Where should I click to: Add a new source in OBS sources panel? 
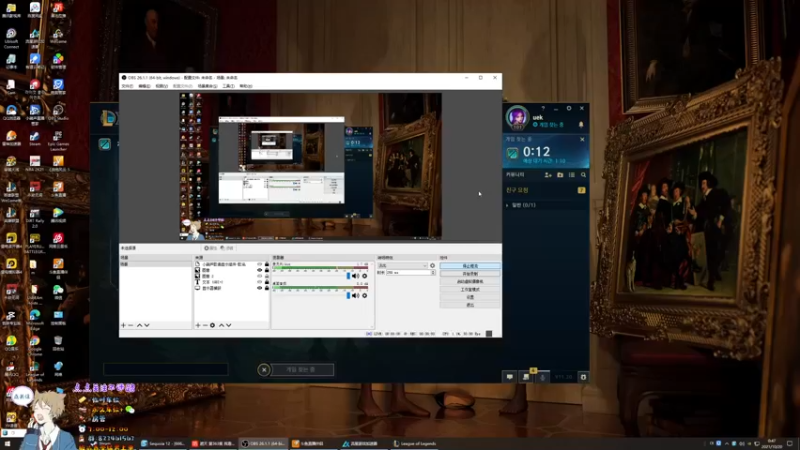point(198,325)
